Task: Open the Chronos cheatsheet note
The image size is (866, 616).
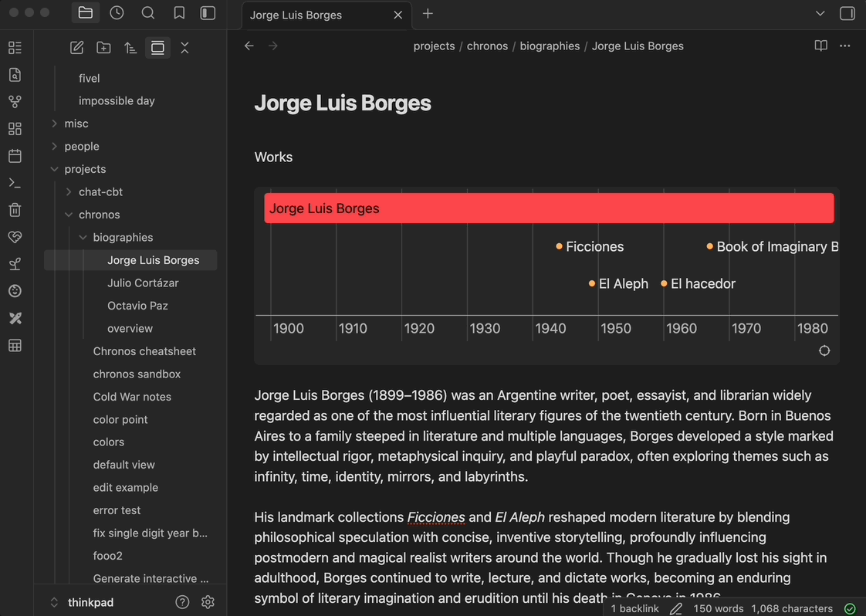Action: point(144,351)
